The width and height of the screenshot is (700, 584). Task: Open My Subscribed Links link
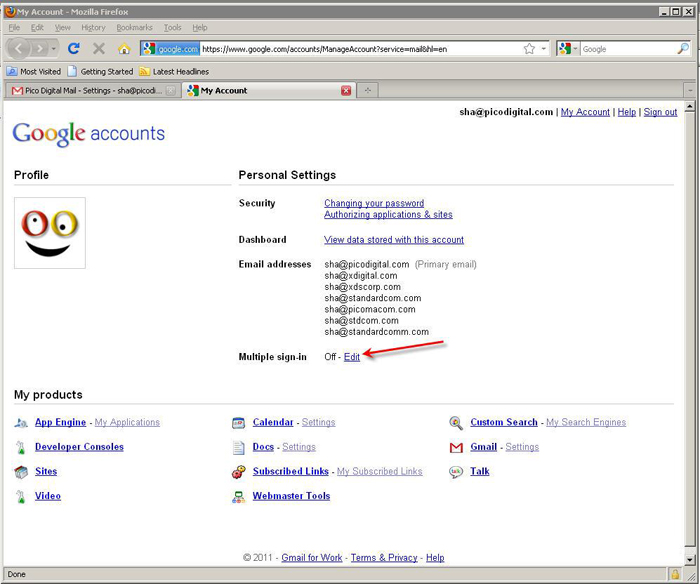pyautogui.click(x=379, y=471)
